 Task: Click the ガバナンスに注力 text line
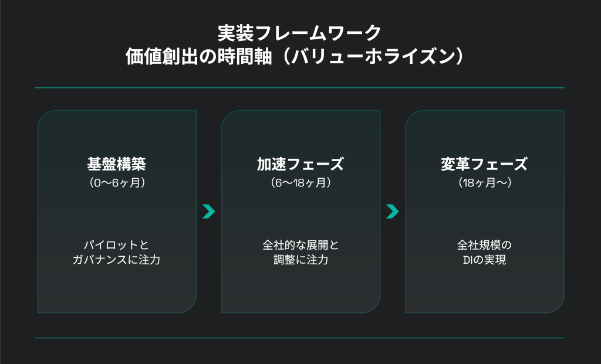[x=117, y=260]
